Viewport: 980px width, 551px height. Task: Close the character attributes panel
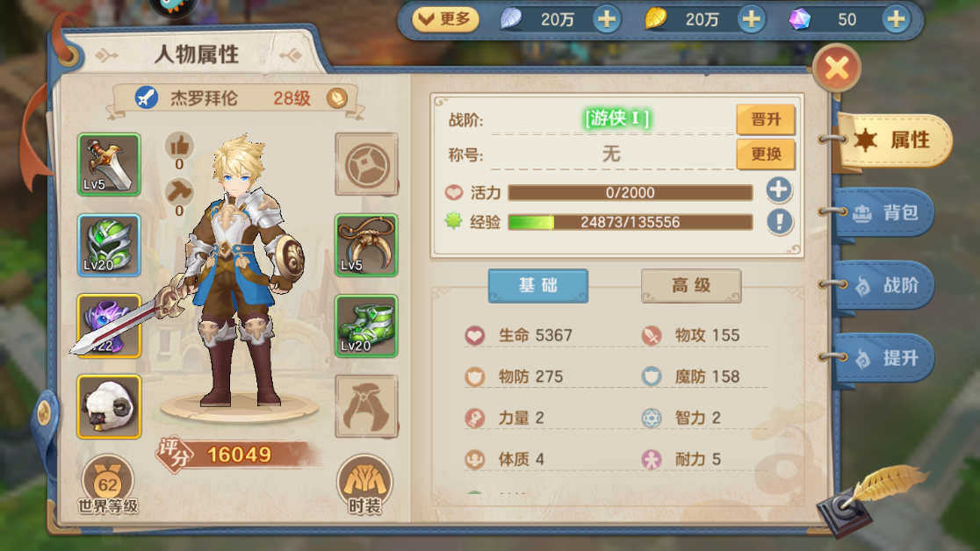click(x=837, y=68)
